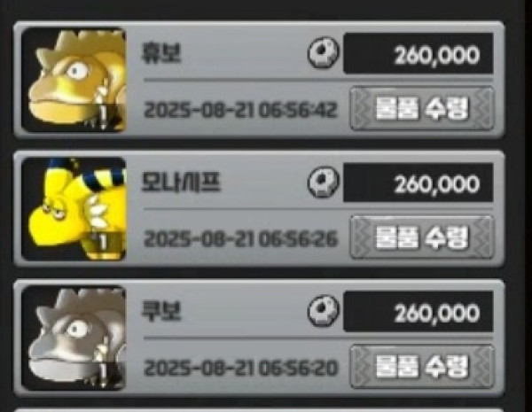Image resolution: width=532 pixels, height=412 pixels.
Task: Click the hex nut currency icon beside 휴보
Action: click(323, 53)
